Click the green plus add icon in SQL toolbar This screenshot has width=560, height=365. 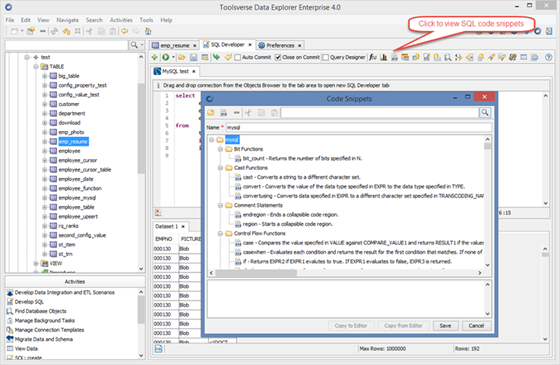point(155,57)
